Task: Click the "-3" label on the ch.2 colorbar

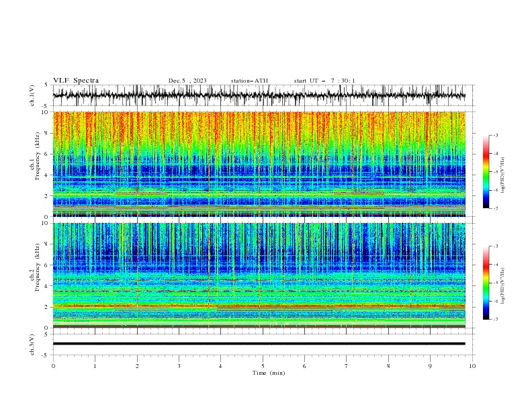Action: coord(496,246)
